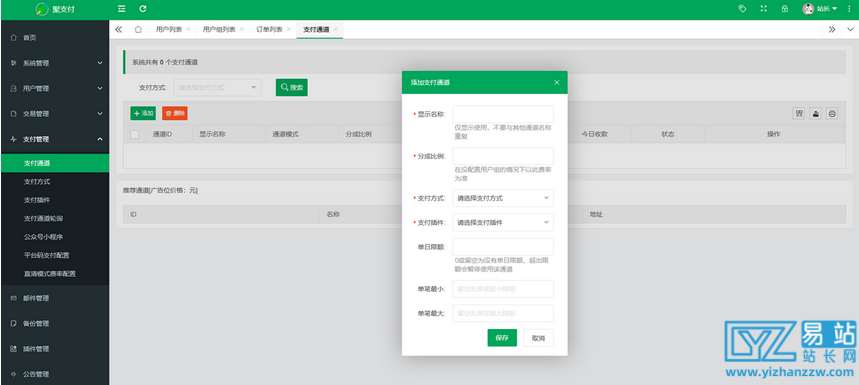Focus the 分成比例 input field

503,156
